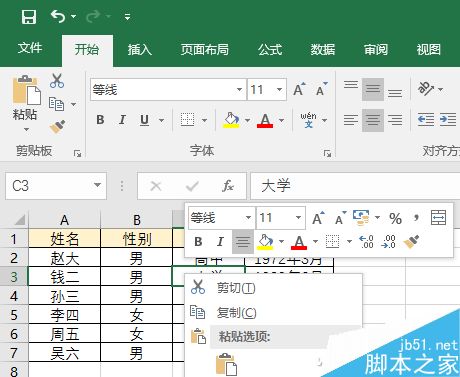Screen dimensions: 460x377
Task: Click Increase Font Size in ribbon
Action: pos(299,89)
